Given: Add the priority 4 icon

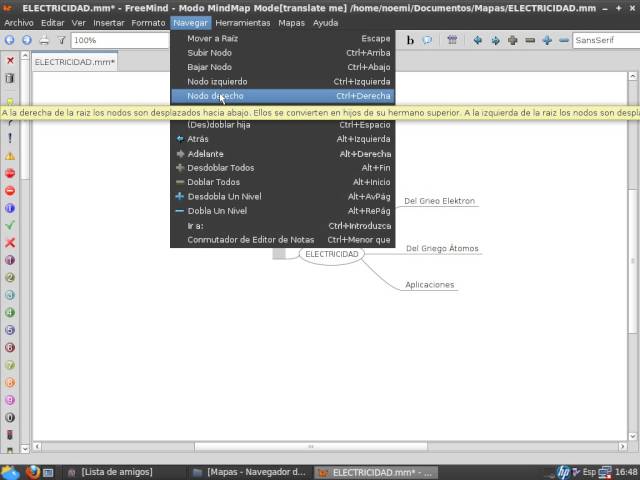Looking at the screenshot, I should [x=10, y=313].
